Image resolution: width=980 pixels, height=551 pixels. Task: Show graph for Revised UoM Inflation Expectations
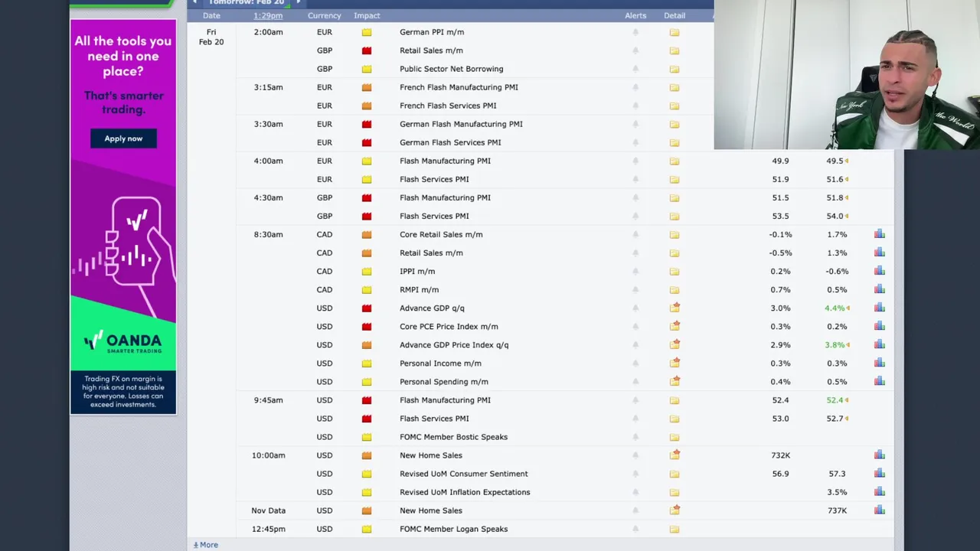[880, 492]
